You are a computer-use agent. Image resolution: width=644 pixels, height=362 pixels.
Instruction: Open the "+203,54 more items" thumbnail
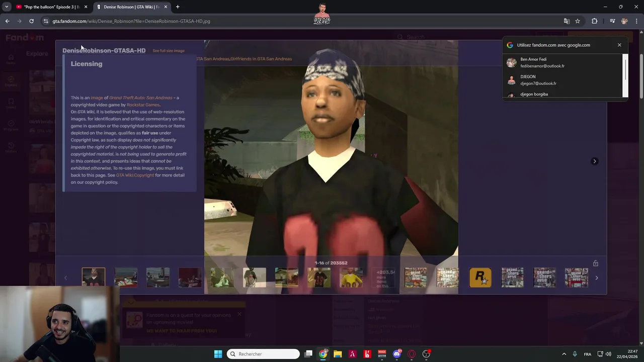point(383,278)
